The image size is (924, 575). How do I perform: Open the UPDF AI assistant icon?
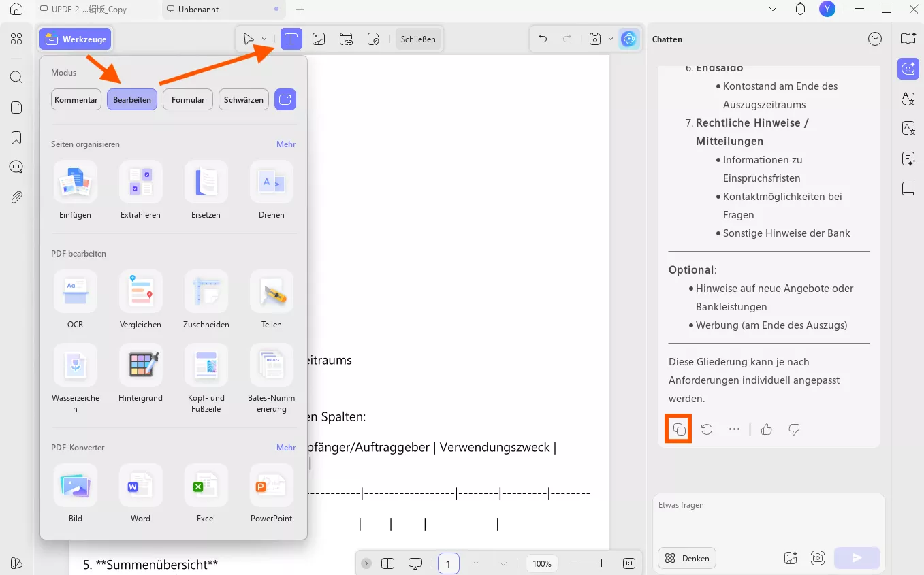(x=629, y=39)
